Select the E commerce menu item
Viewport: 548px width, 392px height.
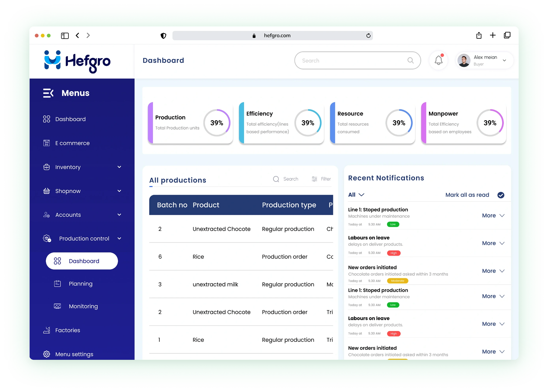72,143
